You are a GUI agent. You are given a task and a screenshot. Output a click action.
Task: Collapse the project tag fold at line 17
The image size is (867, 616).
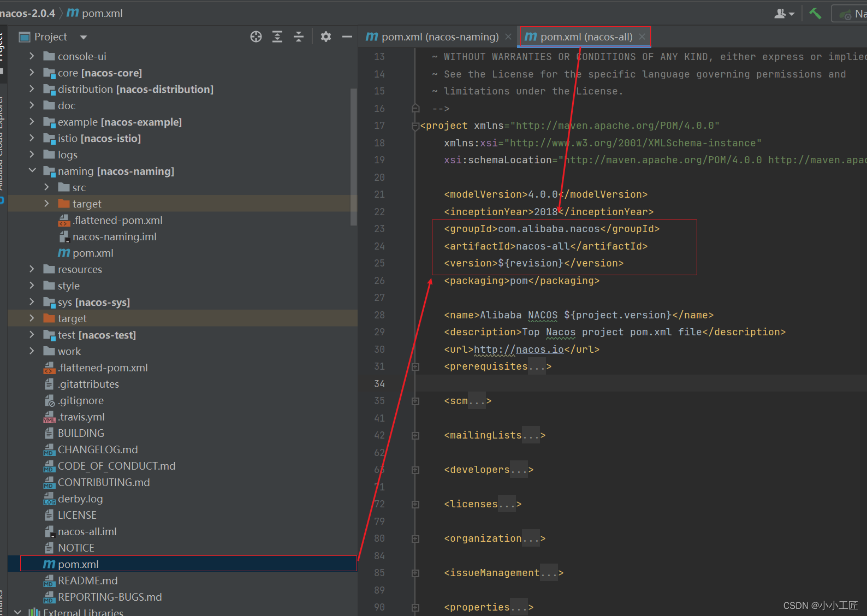coord(415,126)
